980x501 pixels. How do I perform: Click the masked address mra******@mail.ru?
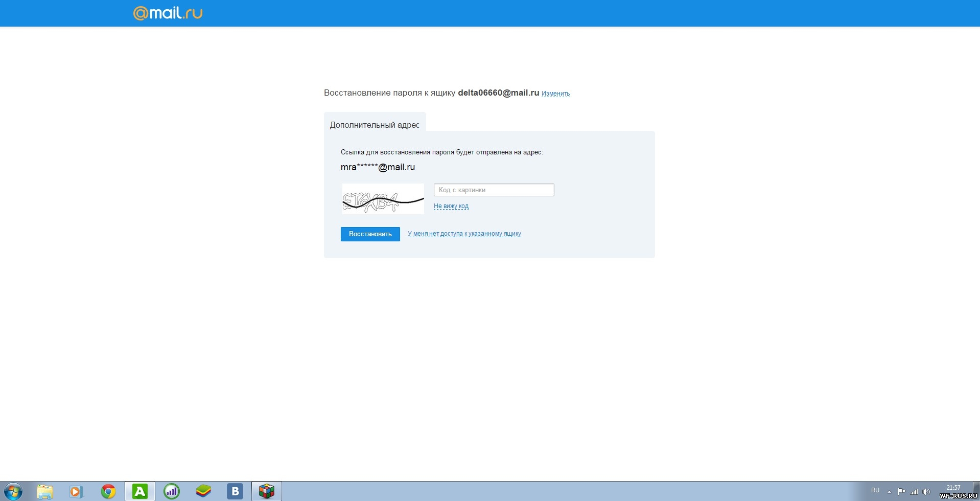pos(378,167)
